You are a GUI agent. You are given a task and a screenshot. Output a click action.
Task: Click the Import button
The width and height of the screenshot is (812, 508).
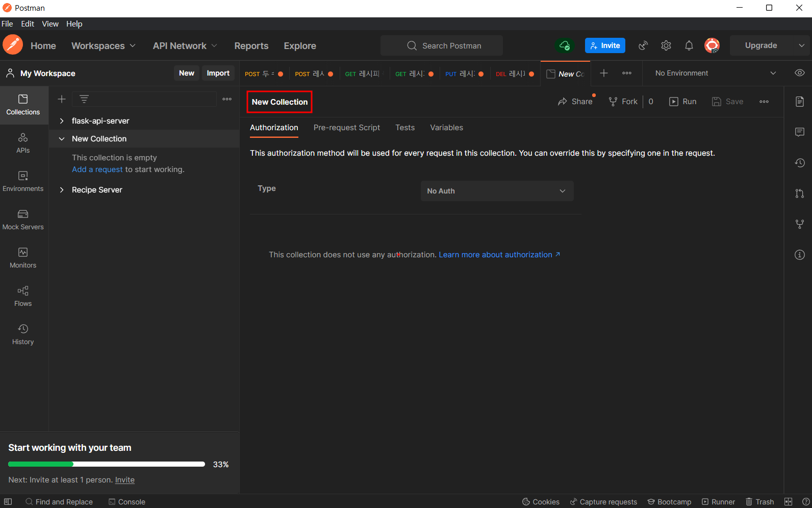(x=218, y=73)
